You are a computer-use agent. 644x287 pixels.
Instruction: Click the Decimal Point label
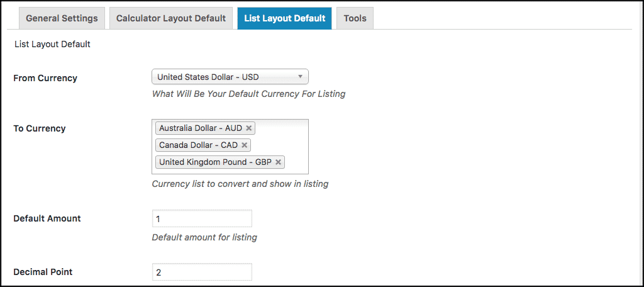43,273
